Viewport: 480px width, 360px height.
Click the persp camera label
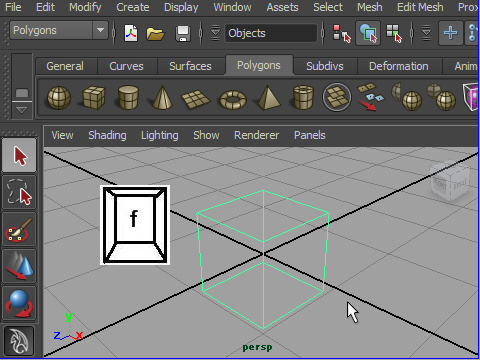(257, 347)
